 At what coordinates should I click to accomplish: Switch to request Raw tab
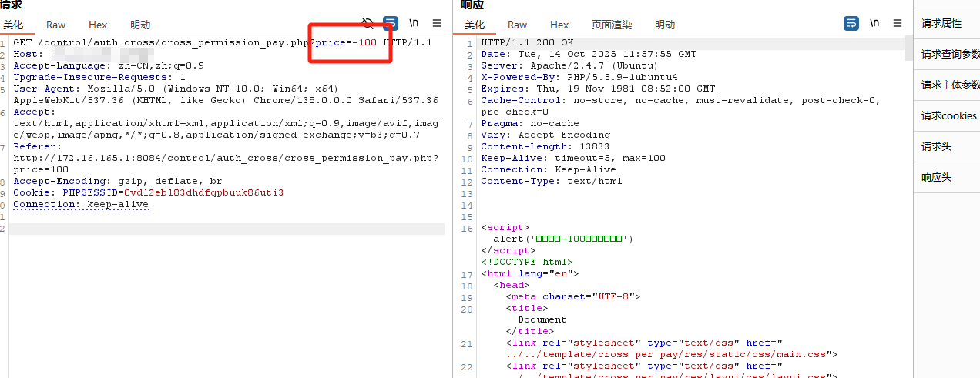(55, 25)
